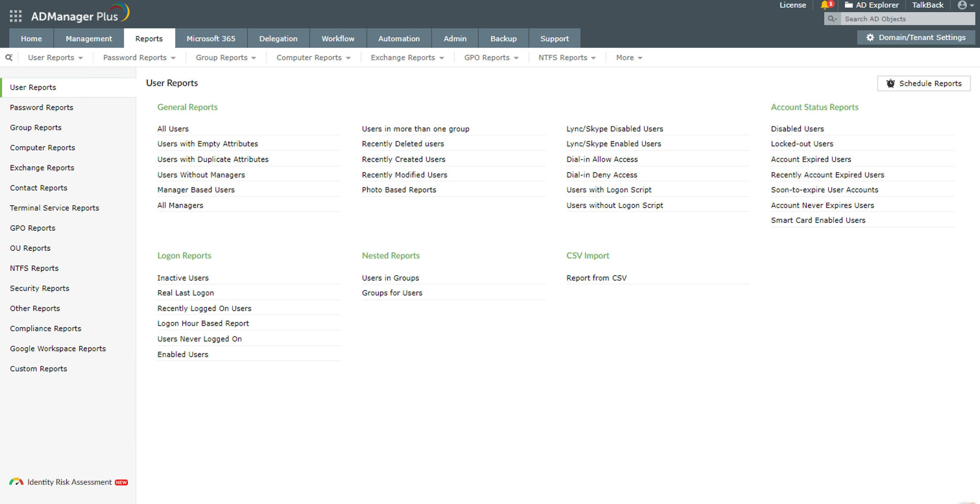Switch to the Management tab
Viewport: 980px width, 504px height.
click(x=89, y=38)
